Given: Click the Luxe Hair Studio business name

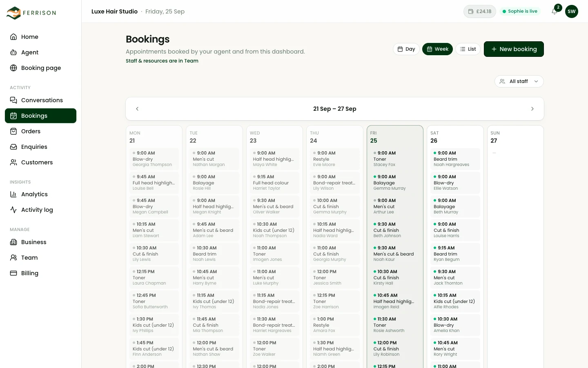Looking at the screenshot, I should pos(114,11).
